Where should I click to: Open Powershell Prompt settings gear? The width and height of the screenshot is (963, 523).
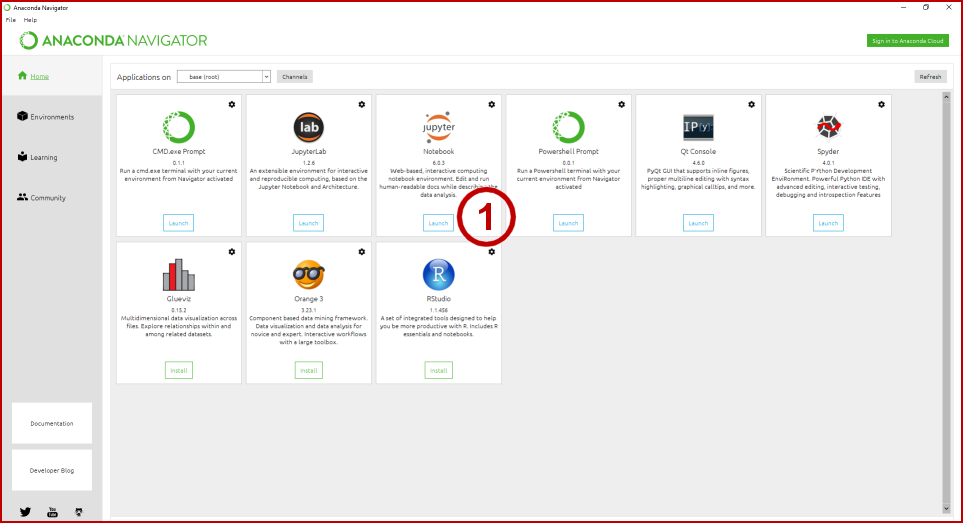[x=622, y=104]
